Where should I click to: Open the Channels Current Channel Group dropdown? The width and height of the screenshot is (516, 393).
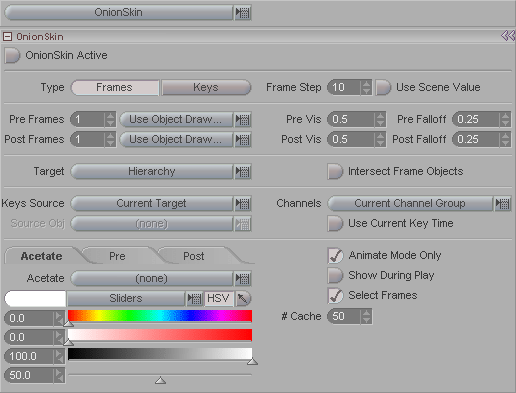(x=410, y=203)
